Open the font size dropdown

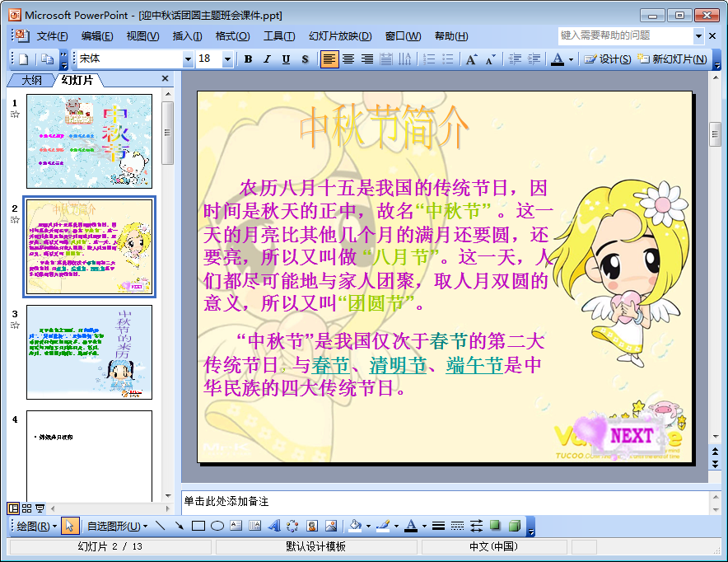(227, 59)
